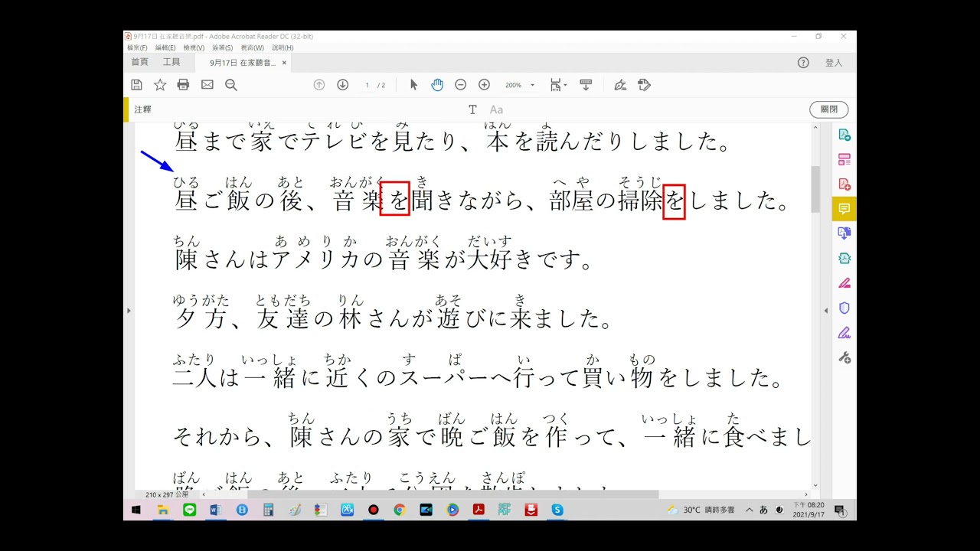Click the scrolling mode keyboard-style icon

pyautogui.click(x=586, y=85)
